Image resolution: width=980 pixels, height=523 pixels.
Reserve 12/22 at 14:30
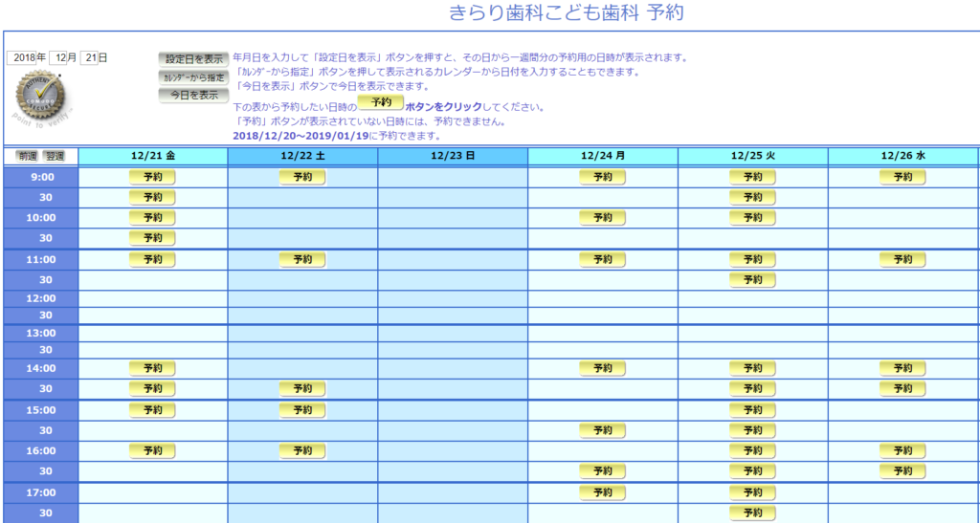pyautogui.click(x=302, y=389)
